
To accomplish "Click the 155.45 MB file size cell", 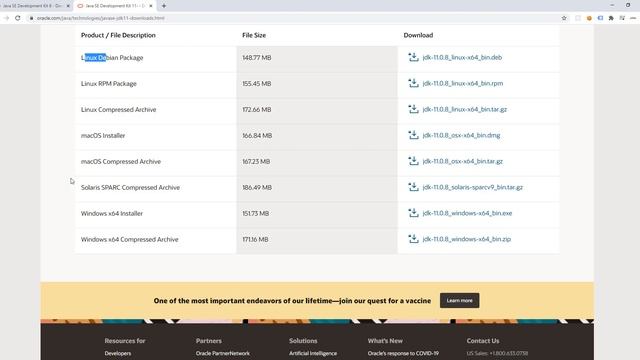I will point(317,84).
